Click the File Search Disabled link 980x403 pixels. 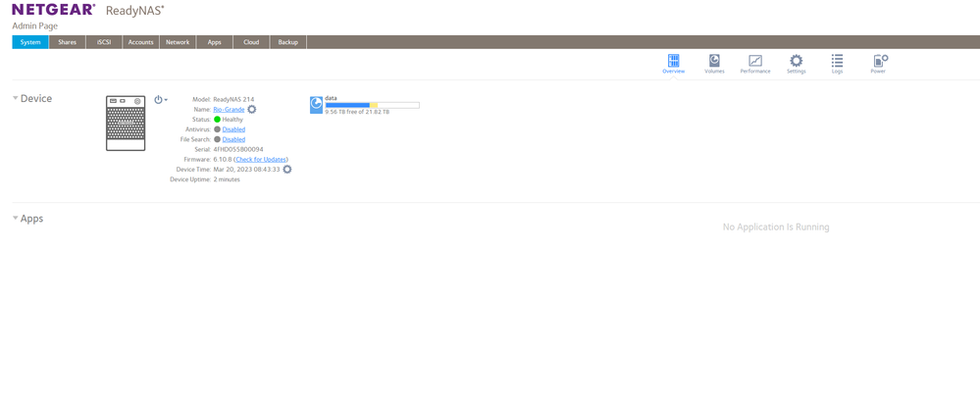tap(233, 139)
